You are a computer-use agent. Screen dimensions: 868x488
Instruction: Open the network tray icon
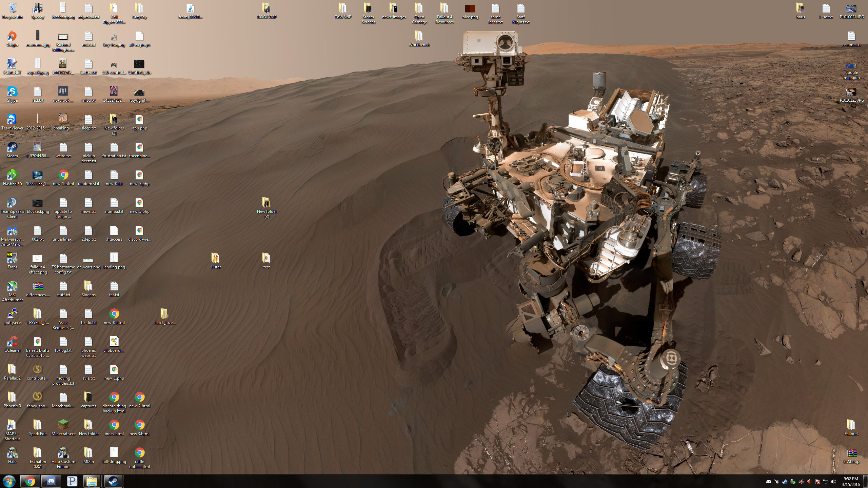[x=826, y=482]
